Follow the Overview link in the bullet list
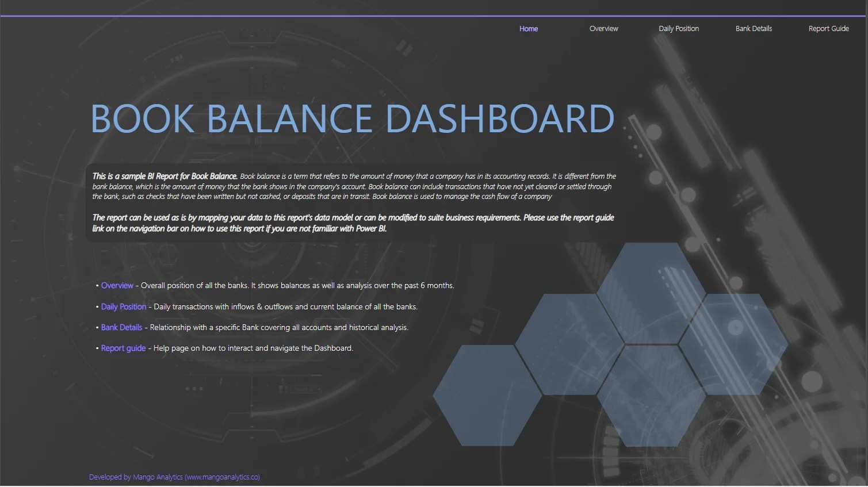Image resolution: width=868 pixels, height=487 pixels. [x=117, y=286]
